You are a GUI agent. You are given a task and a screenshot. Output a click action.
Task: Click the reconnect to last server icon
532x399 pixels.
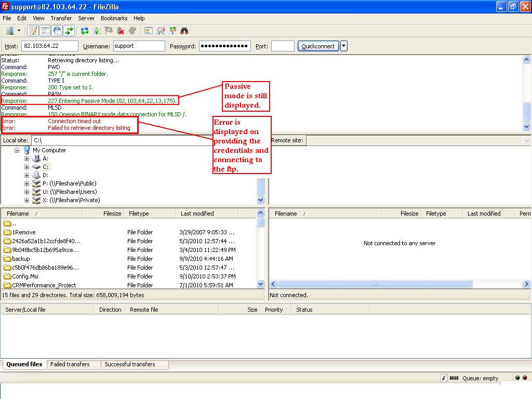pos(132,31)
